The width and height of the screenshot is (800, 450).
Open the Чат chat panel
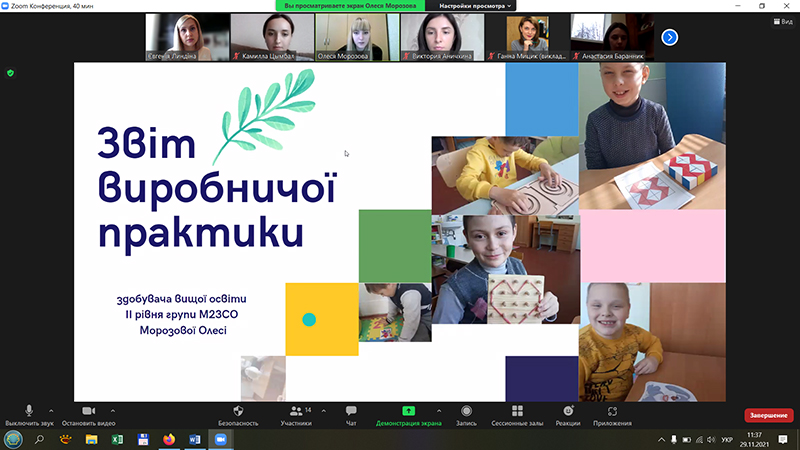click(351, 411)
